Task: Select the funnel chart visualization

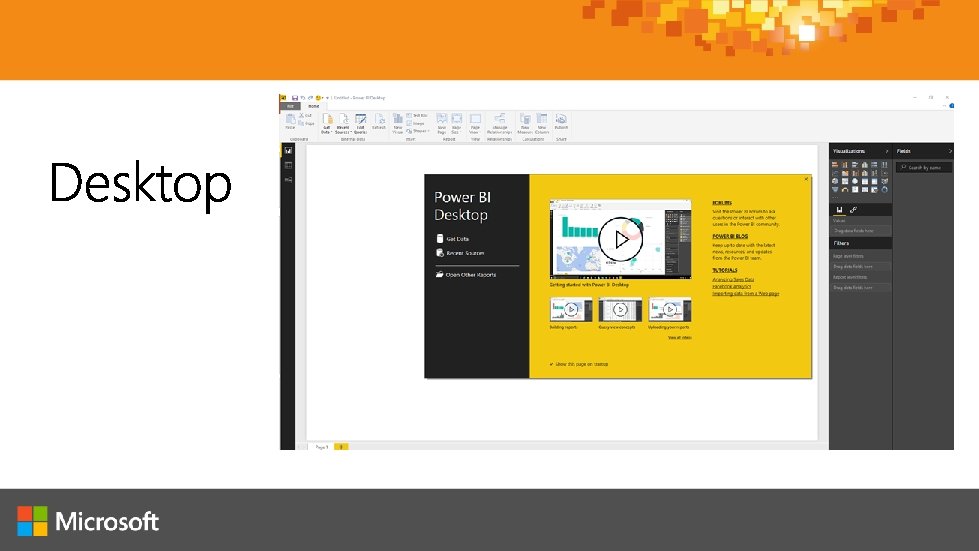Action: pyautogui.click(x=835, y=189)
